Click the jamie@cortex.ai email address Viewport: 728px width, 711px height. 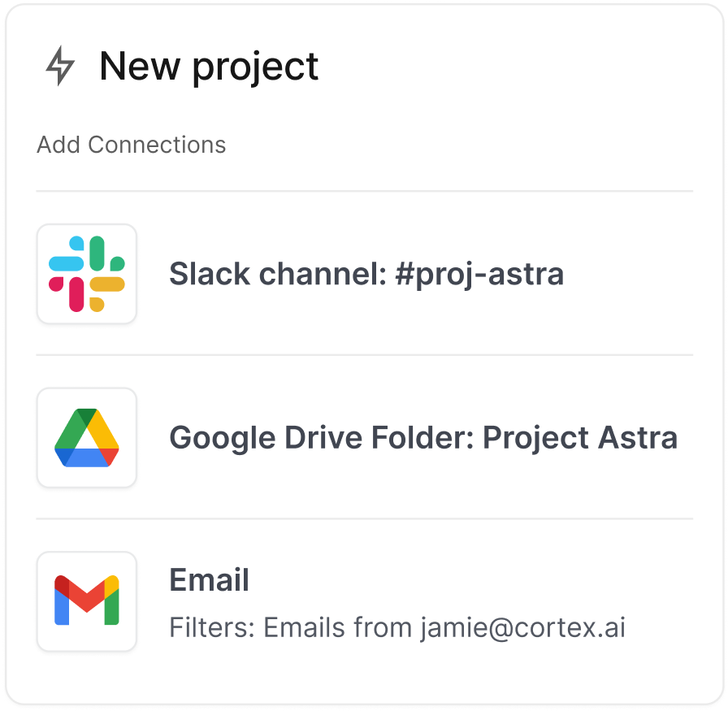[522, 627]
